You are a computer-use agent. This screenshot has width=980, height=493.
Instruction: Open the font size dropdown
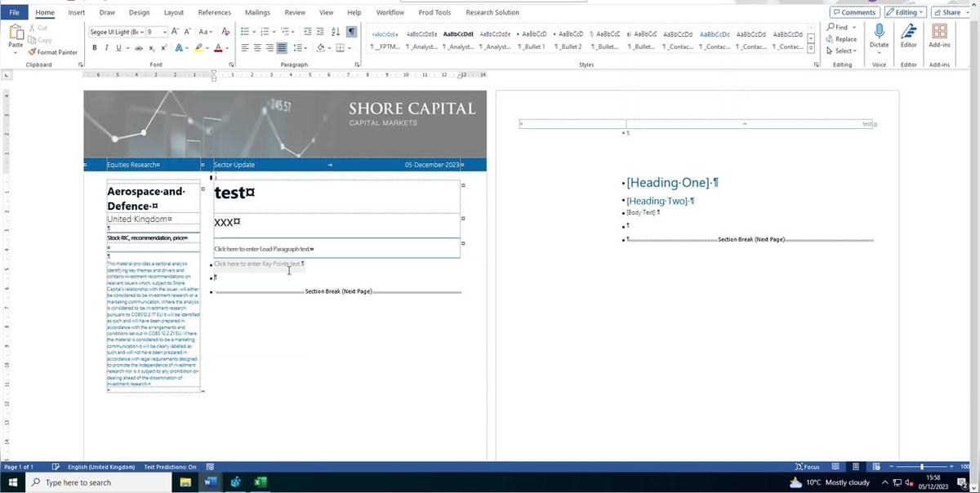point(163,32)
